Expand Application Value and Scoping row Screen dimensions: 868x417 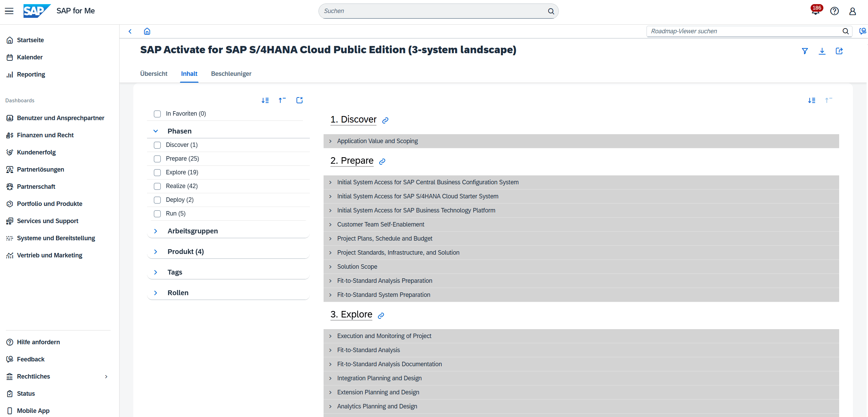tap(581, 141)
